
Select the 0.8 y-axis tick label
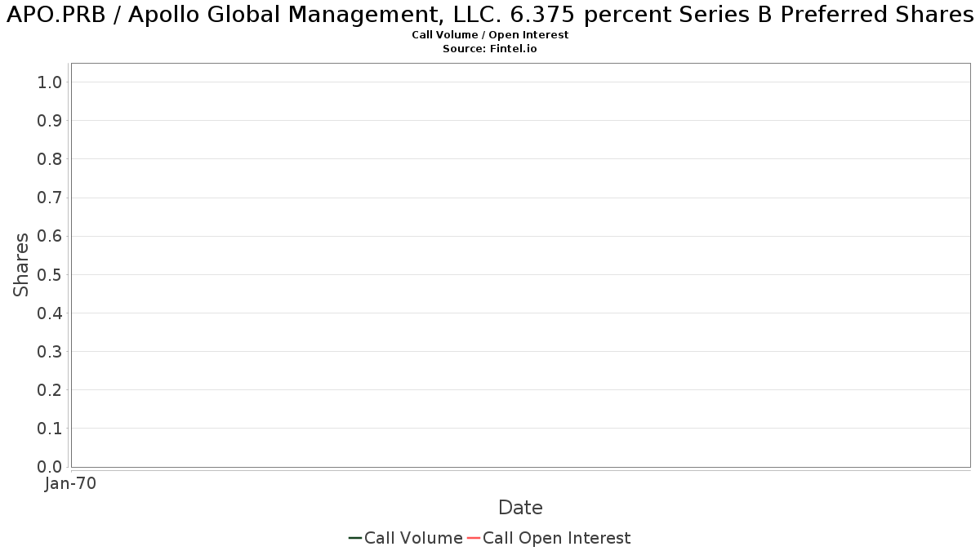tap(50, 159)
